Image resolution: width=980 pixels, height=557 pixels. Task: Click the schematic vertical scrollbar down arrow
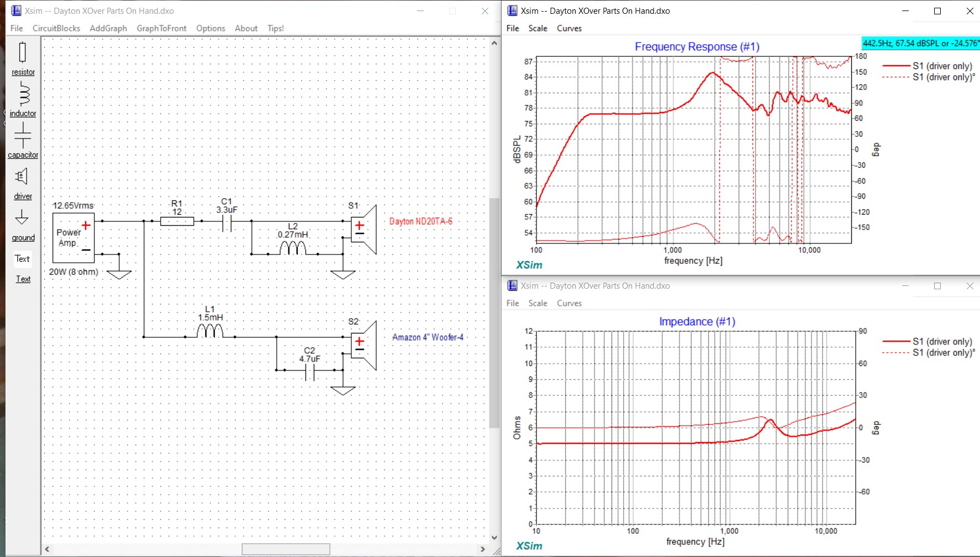[494, 537]
